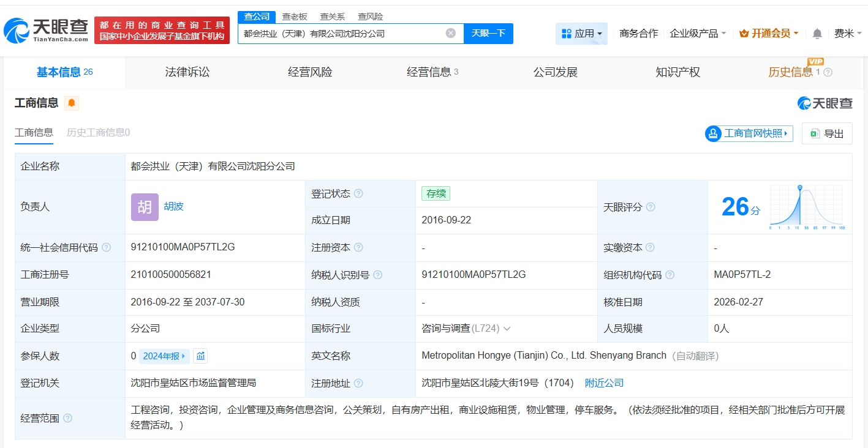Click the company name search input field
Viewport: 868px width, 448px height.
340,34
